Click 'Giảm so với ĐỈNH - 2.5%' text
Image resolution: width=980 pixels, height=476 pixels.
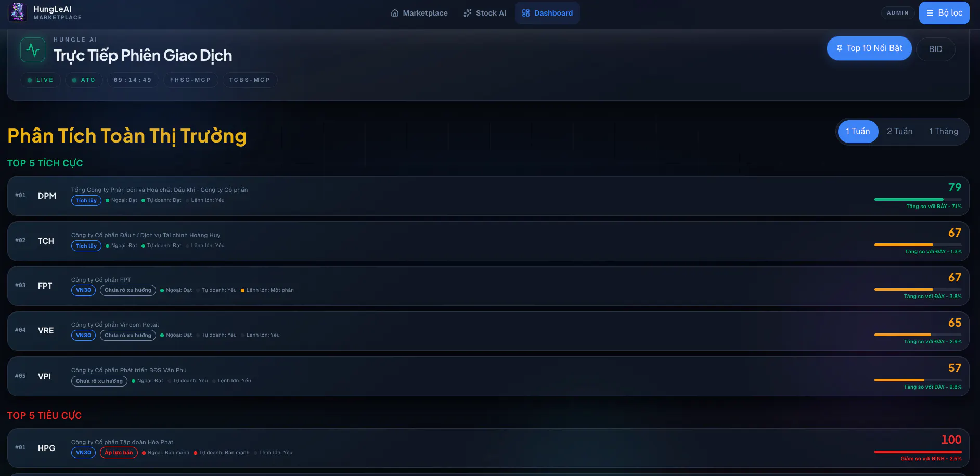coord(931,459)
